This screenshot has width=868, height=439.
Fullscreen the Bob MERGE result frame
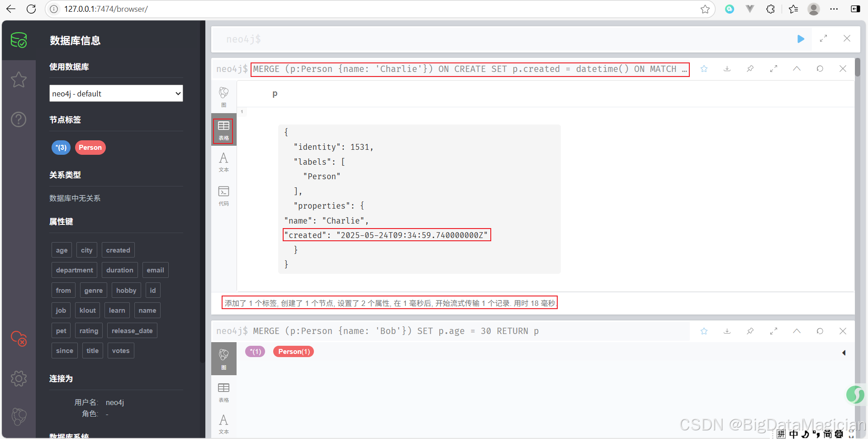[x=774, y=331]
